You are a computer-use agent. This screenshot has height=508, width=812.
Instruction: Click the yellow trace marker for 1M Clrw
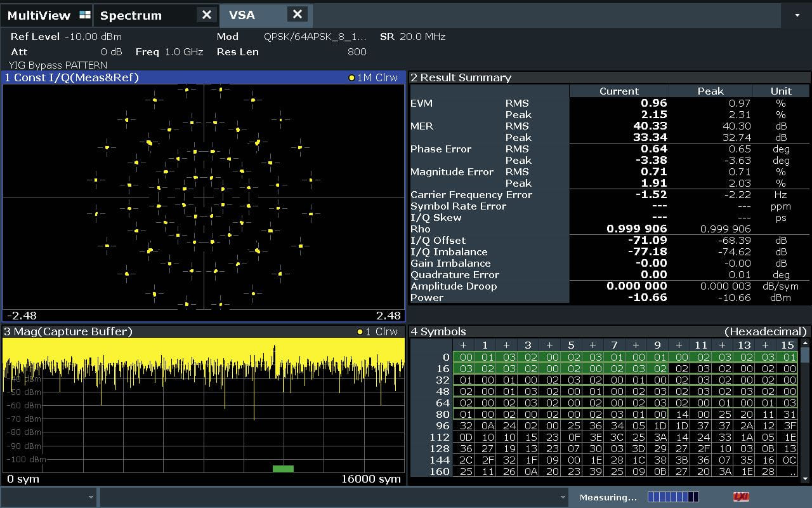(351, 77)
